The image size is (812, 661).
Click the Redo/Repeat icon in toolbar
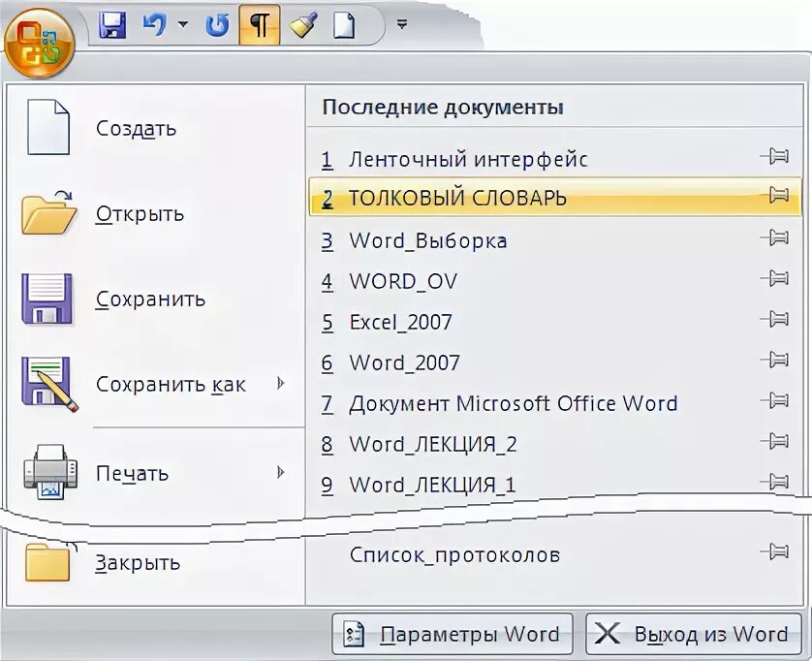[x=217, y=25]
